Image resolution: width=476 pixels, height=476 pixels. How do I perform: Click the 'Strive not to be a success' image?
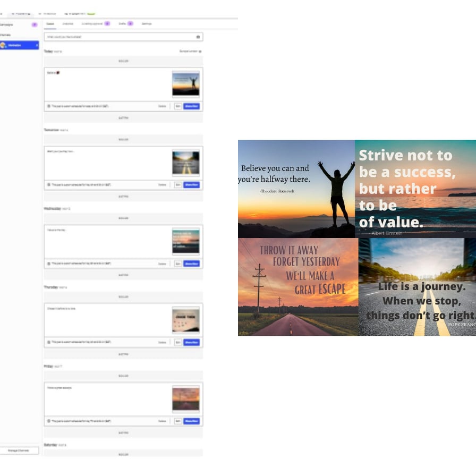click(415, 189)
